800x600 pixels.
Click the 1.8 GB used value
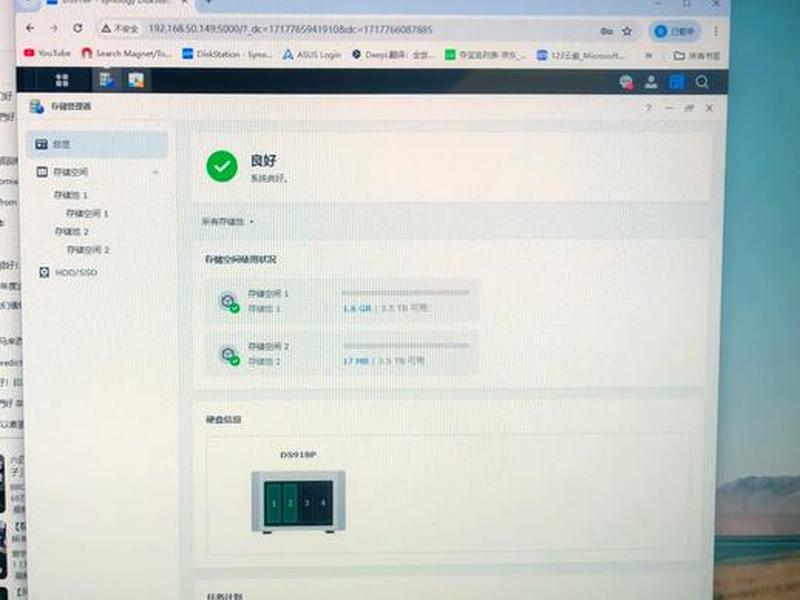(x=357, y=308)
